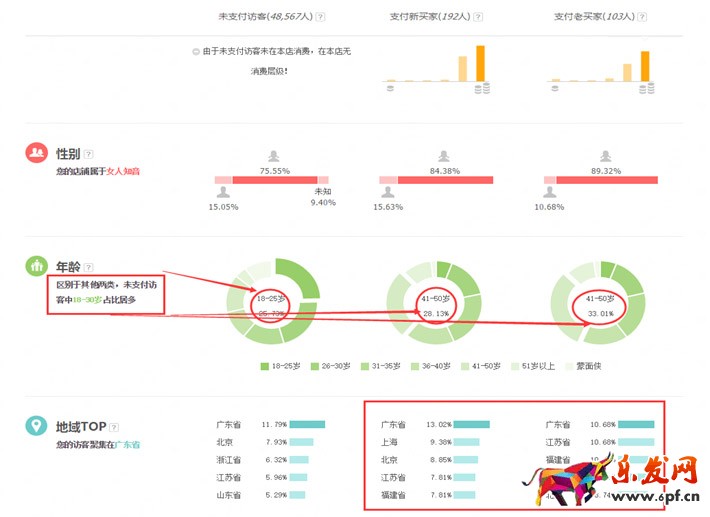Click the teal location pin icon

[37, 426]
